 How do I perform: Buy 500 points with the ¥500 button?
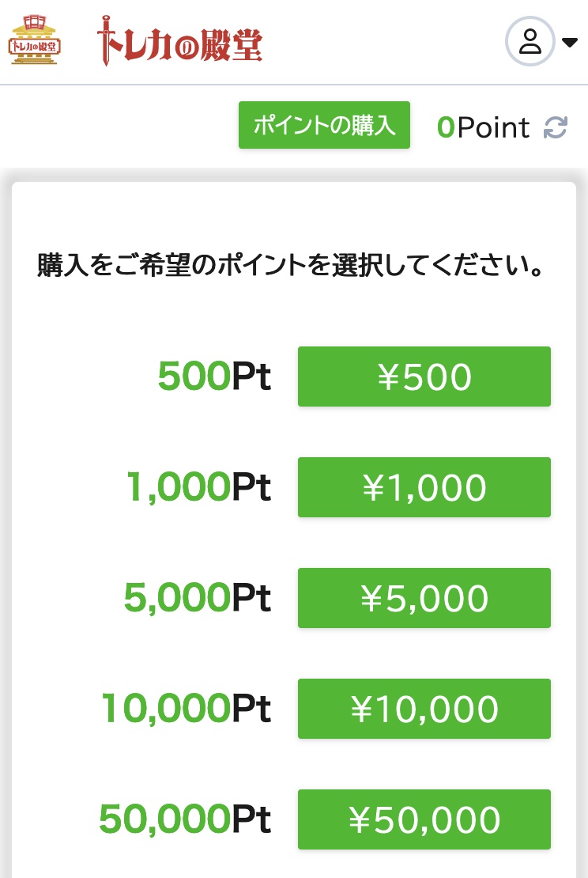point(424,377)
